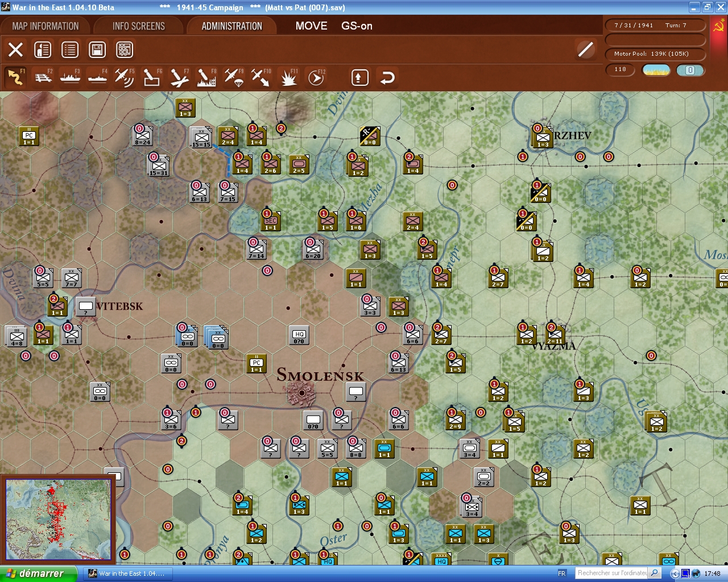
Task: Select the 2=11 unit at Vyazma
Action: click(x=555, y=335)
